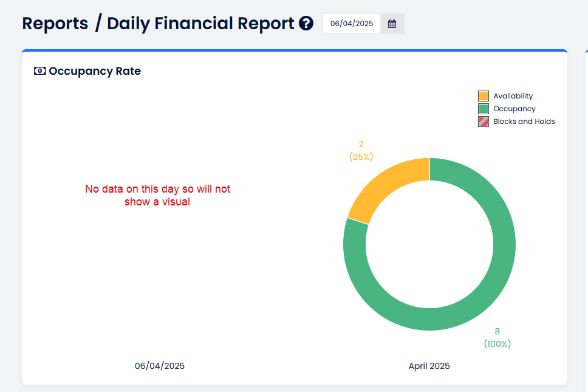This screenshot has width=588, height=392.
Task: Toggle the Occupancy legend text label
Action: tap(514, 109)
